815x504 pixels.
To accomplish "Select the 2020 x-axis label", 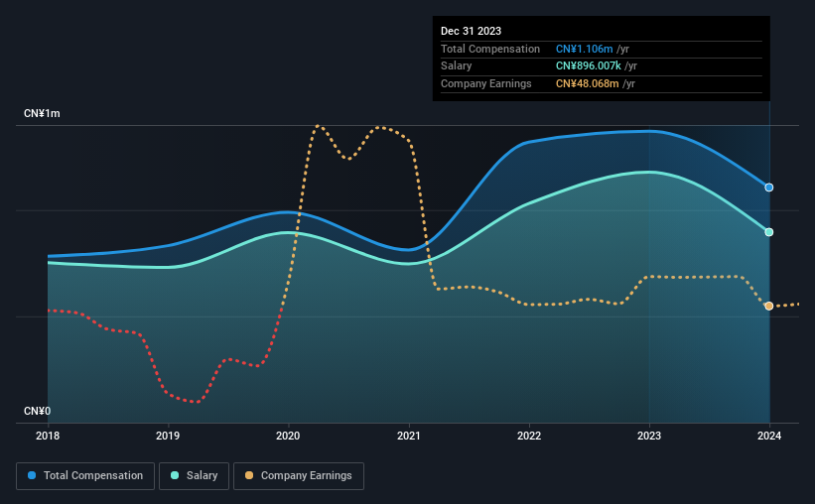I will [288, 436].
